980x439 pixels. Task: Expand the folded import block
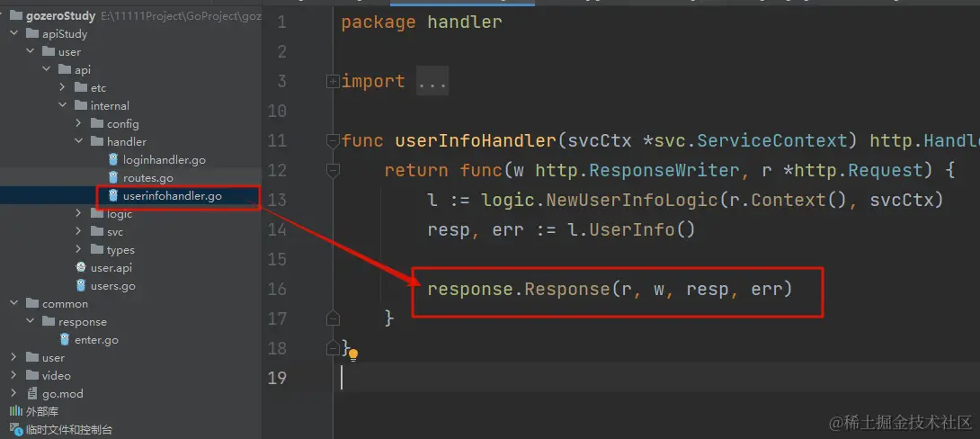pos(334,81)
